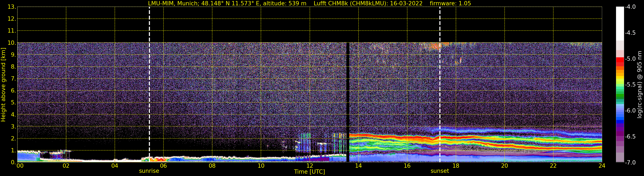
Task: Click the time-axis tick label '08'
Action: (212, 166)
